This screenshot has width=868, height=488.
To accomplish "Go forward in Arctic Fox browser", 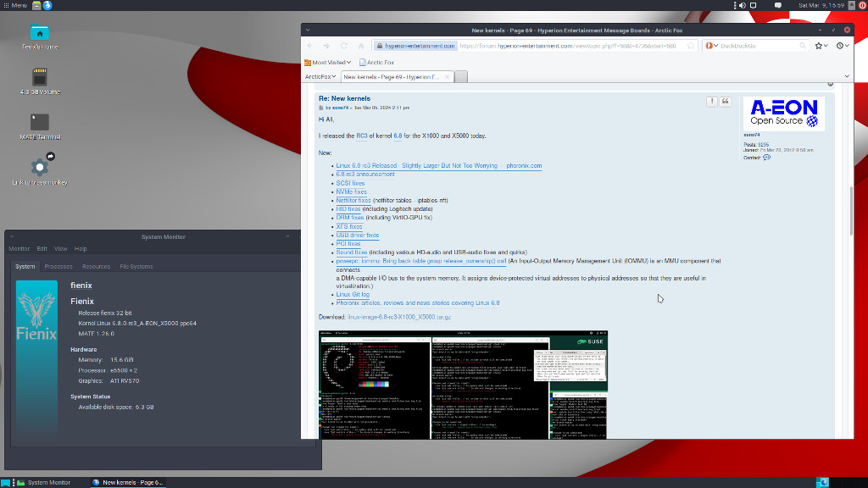I will (326, 46).
